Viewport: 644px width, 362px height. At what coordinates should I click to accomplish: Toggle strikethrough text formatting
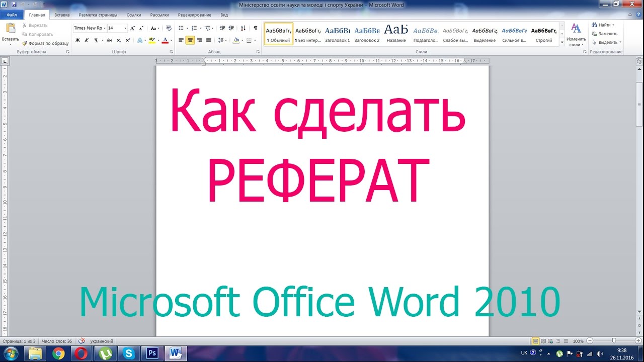(109, 40)
